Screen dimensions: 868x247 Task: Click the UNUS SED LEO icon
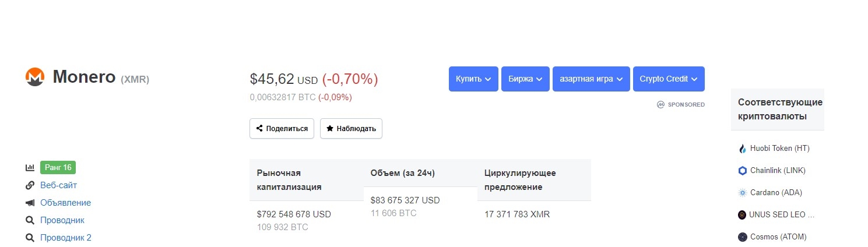pyautogui.click(x=742, y=215)
